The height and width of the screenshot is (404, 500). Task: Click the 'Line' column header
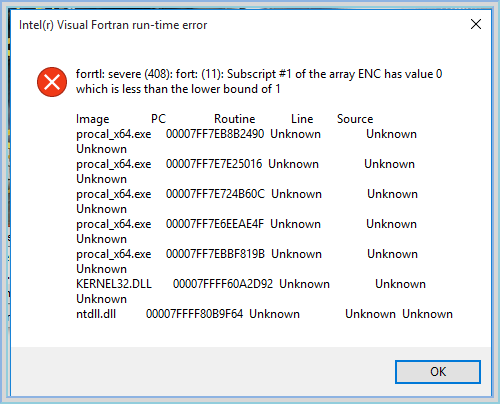tap(302, 119)
